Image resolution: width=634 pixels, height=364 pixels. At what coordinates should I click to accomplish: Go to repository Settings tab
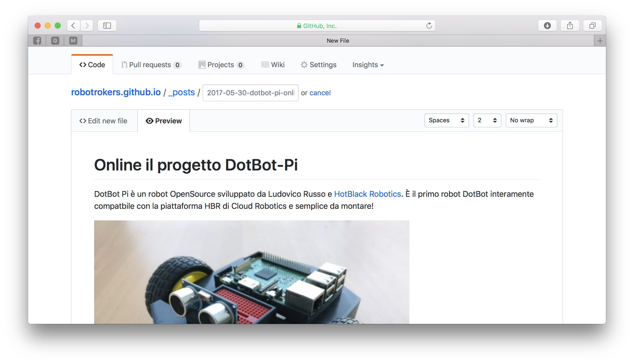319,65
